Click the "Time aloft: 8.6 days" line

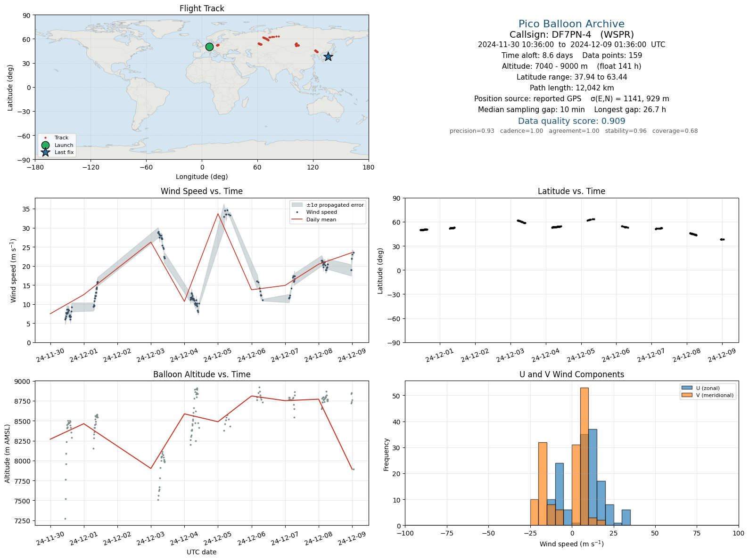pos(571,56)
